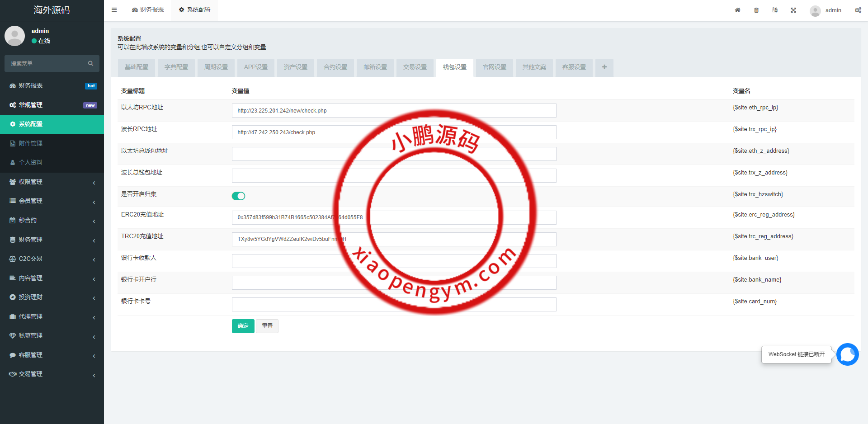The image size is (868, 424).
Task: Open the blue chat bubble icon
Action: pyautogui.click(x=847, y=354)
